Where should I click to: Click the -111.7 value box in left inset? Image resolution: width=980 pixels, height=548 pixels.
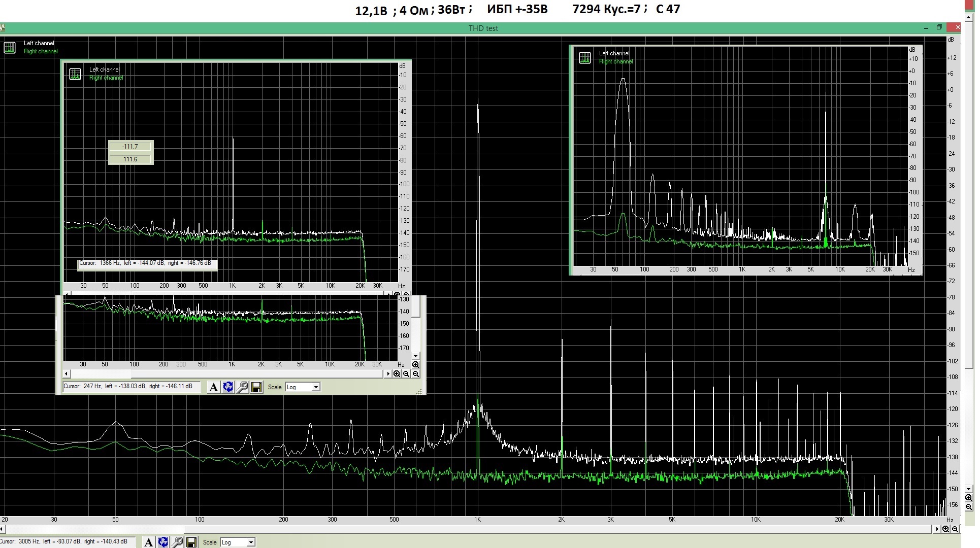click(130, 147)
